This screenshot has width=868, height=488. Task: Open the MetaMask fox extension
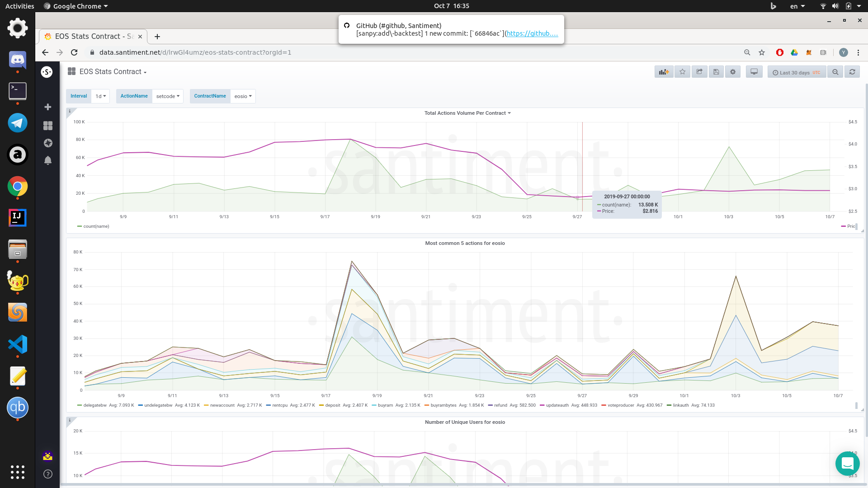(809, 52)
